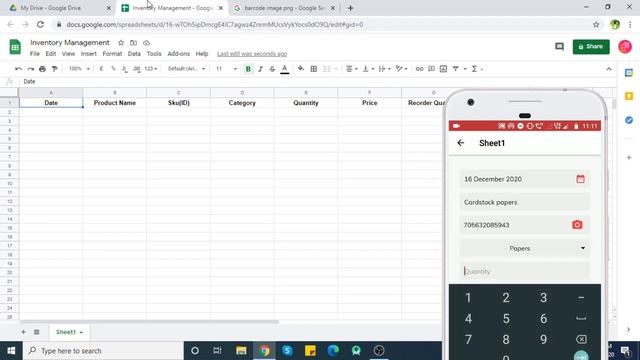Open the Tools menu
The height and width of the screenshot is (360, 640).
154,53
